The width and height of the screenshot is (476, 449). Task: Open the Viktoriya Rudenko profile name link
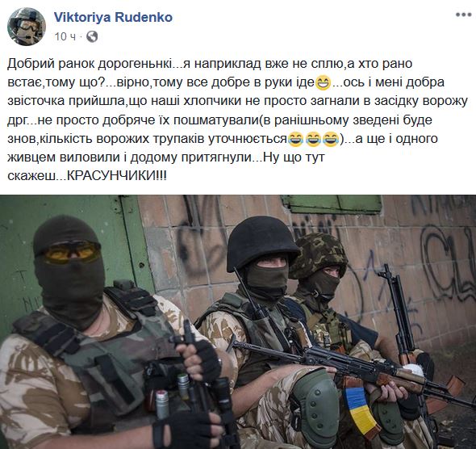pyautogui.click(x=113, y=17)
